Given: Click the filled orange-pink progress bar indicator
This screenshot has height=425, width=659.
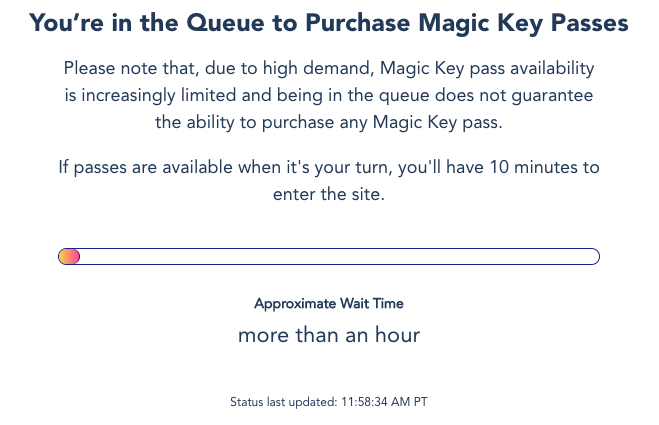Looking at the screenshot, I should click(x=69, y=257).
